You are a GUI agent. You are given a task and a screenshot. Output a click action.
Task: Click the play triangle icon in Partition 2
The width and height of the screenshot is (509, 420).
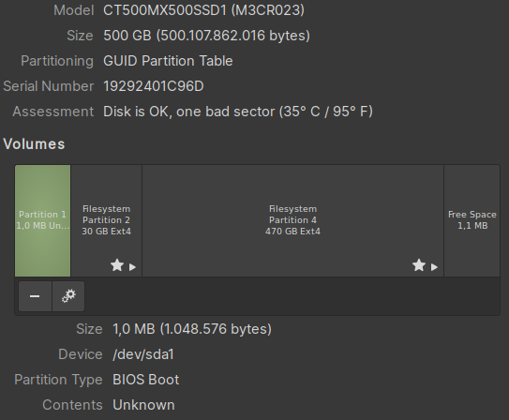[x=132, y=267]
